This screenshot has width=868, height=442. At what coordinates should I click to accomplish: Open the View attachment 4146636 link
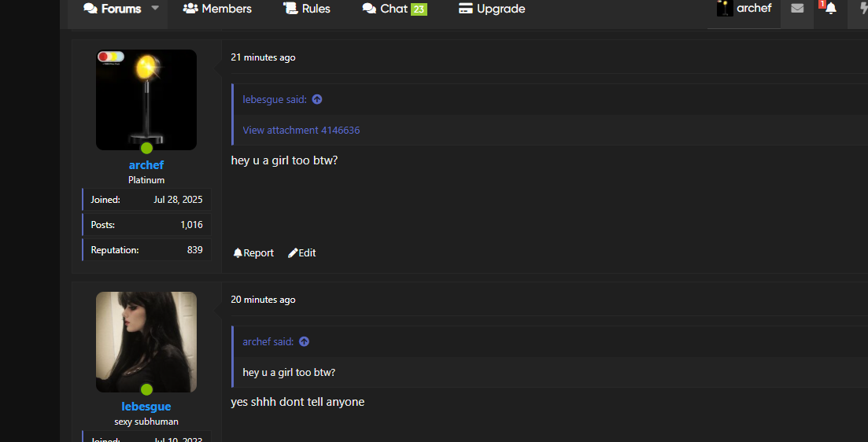pyautogui.click(x=301, y=131)
